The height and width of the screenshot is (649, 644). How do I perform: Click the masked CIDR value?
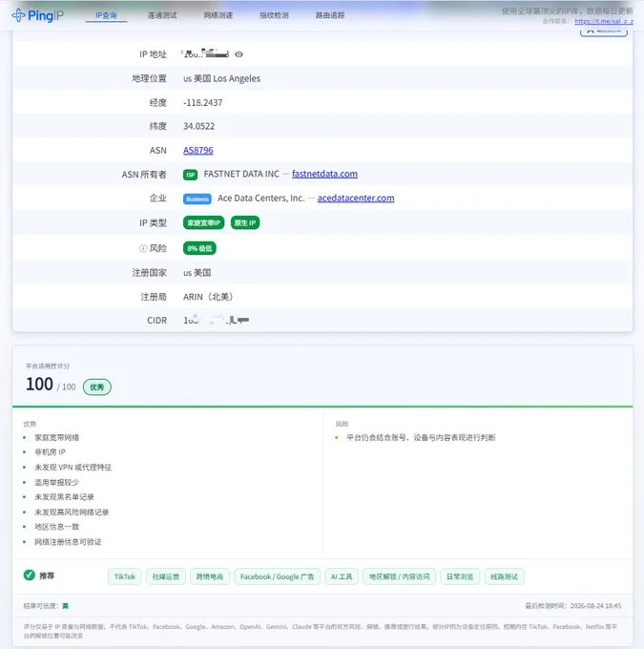[216, 320]
